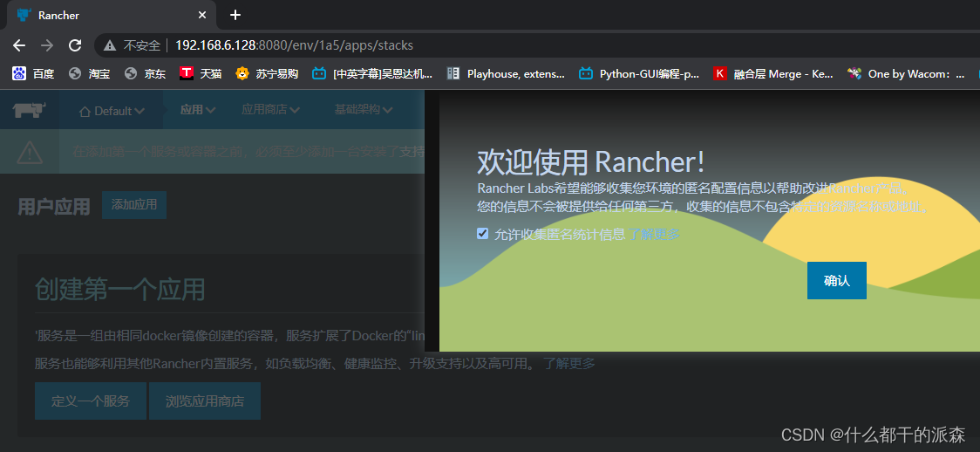Click the 了解更多 link in welcome dialog
Viewport: 980px width, 452px height.
[654, 235]
